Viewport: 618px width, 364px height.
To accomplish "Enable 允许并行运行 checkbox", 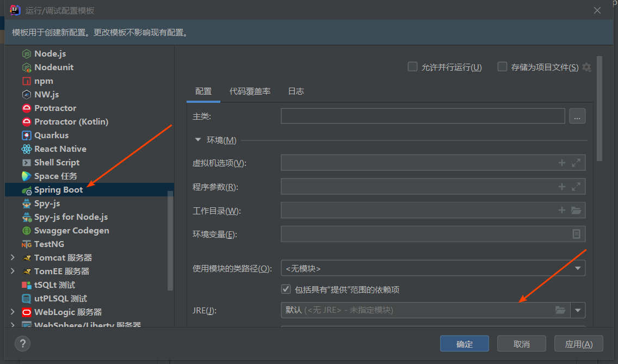I will click(x=412, y=66).
